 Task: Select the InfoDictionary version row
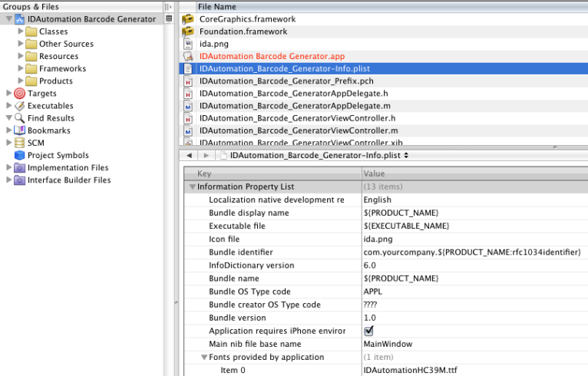386,265
